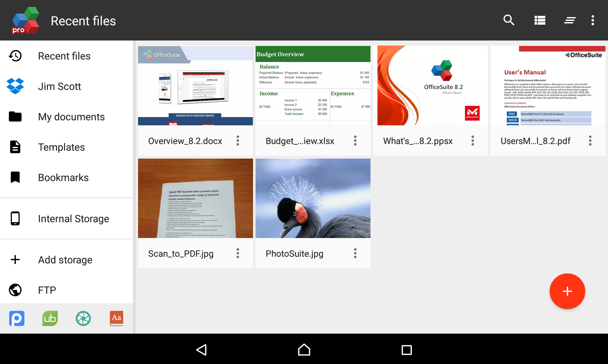608x364 pixels.
Task: Click the Templates page icon
Action: (x=15, y=147)
